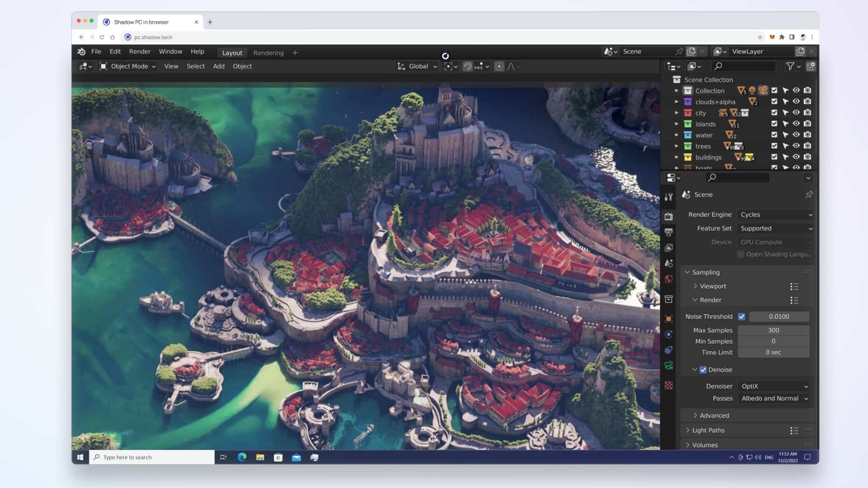
Task: Click the Max Samples value field
Action: click(773, 330)
